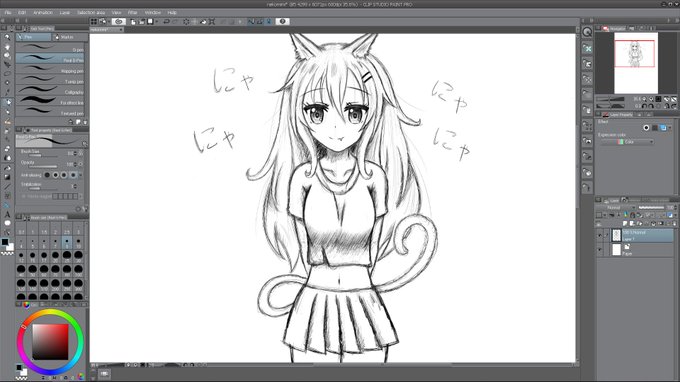Toggle border effect in Layer Property

[x=646, y=128]
